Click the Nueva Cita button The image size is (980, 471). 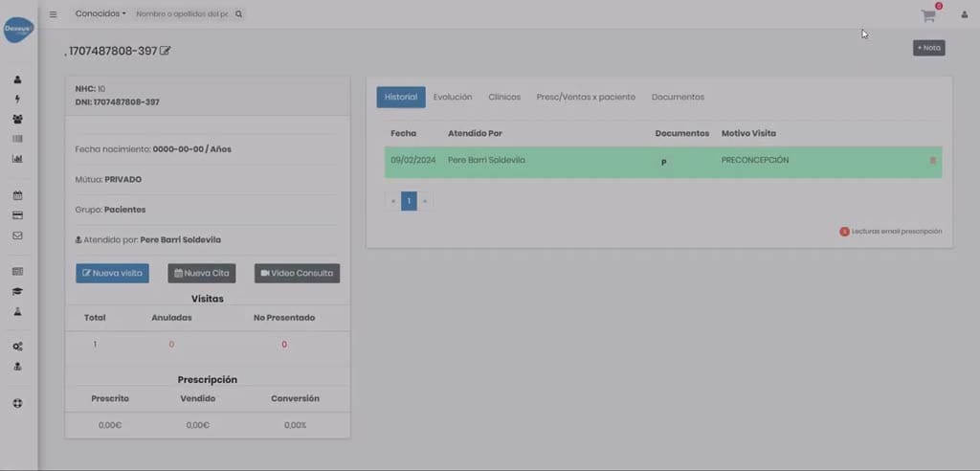[x=202, y=274]
